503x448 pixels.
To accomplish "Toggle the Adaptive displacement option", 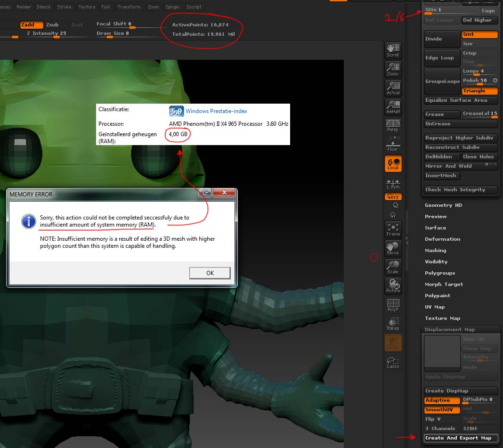I will coord(441,399).
